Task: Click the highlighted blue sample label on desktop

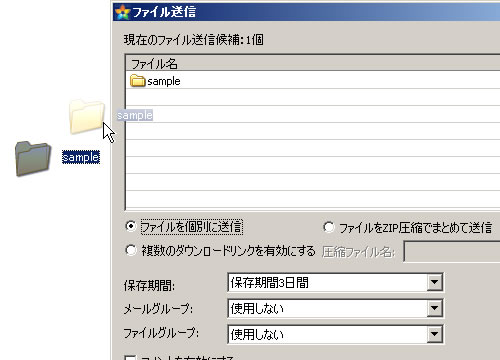Action: [81, 157]
